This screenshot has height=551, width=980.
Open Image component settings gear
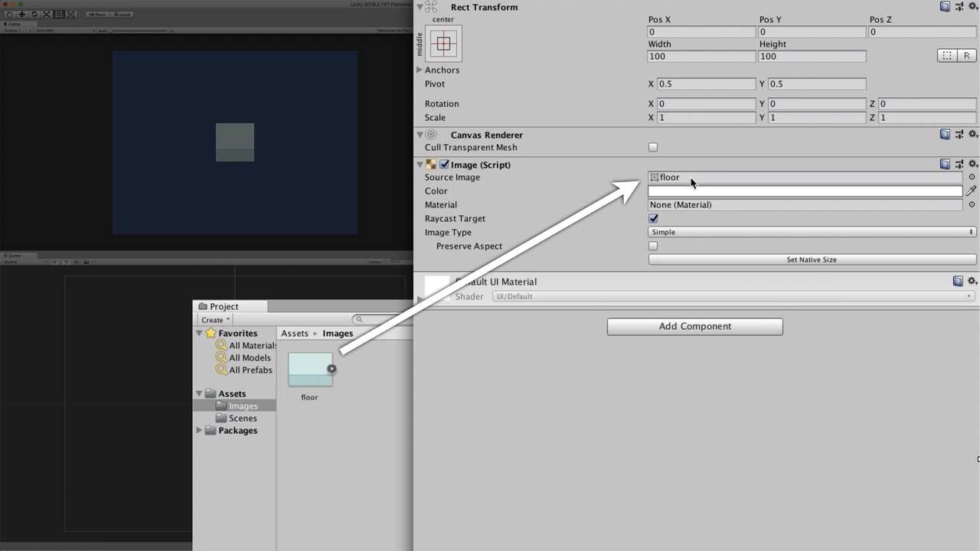pyautogui.click(x=973, y=164)
